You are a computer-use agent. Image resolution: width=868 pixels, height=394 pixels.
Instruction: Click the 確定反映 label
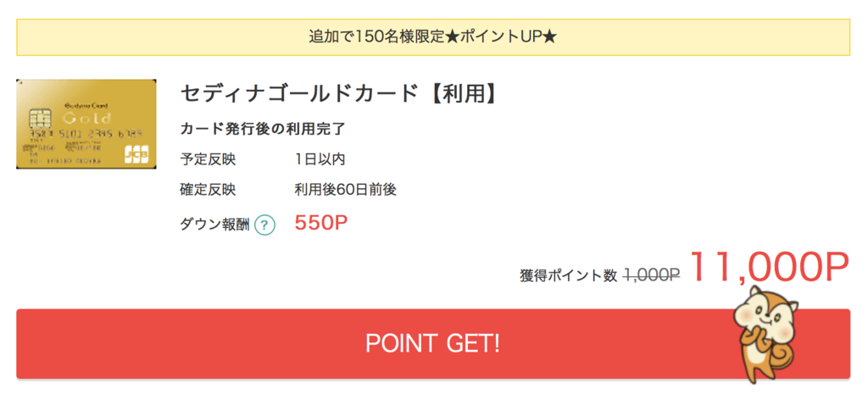tap(209, 190)
